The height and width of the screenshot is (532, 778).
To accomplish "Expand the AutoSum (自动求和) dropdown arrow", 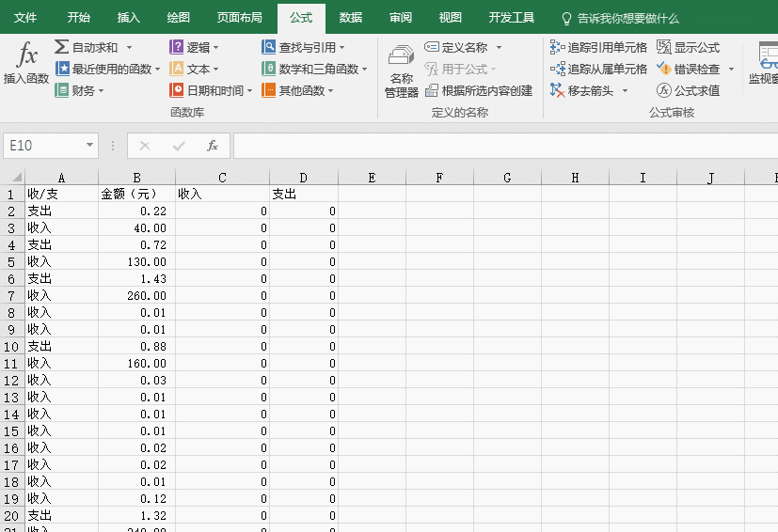I will coord(129,48).
